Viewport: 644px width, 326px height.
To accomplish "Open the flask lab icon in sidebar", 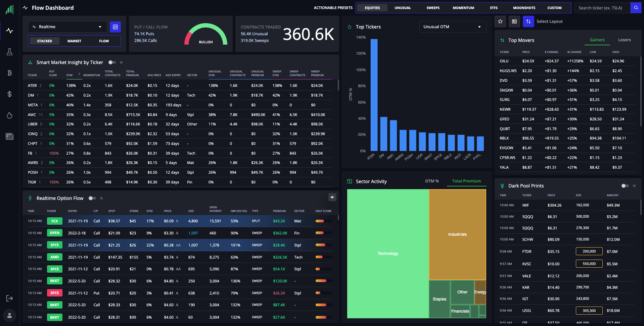I will click(9, 52).
